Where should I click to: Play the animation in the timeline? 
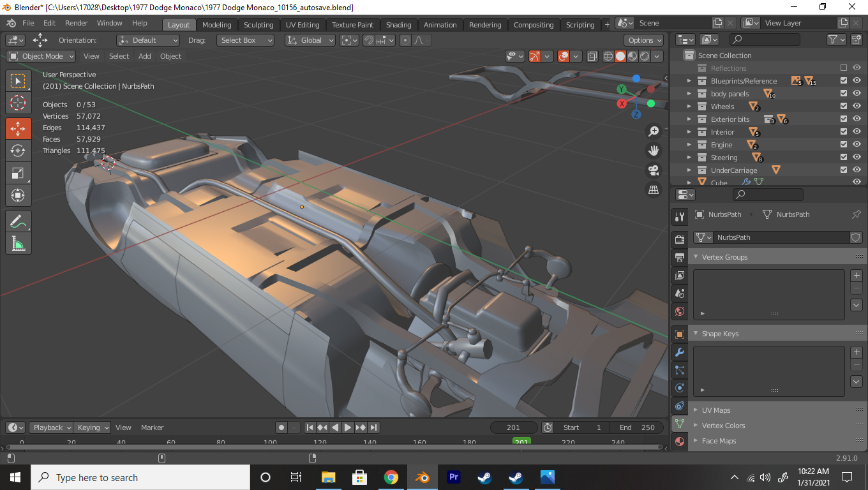[x=348, y=427]
